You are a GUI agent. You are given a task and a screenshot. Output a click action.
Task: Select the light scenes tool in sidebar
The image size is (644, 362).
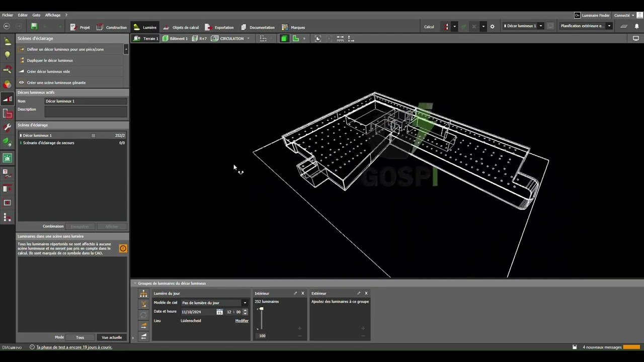pos(7,99)
